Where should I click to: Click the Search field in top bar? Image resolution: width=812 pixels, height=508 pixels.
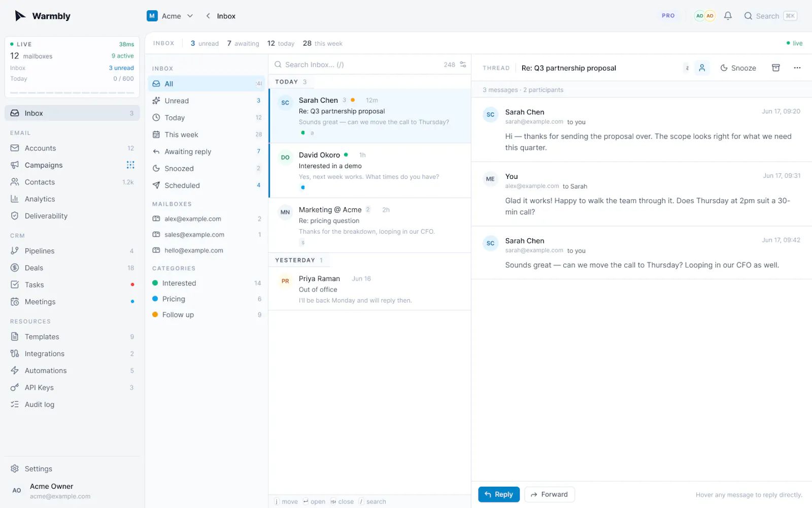[770, 16]
